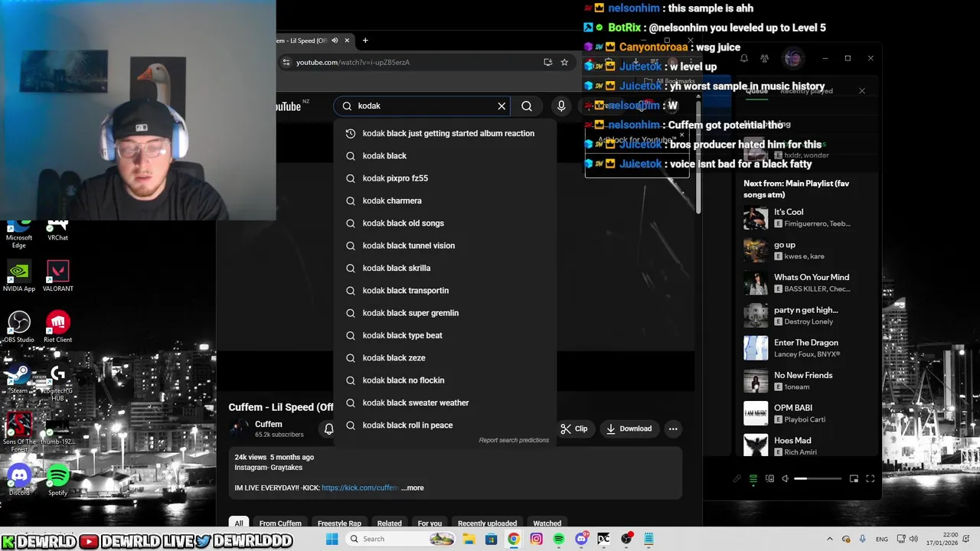This screenshot has width=980, height=551.
Task: Open Riot Client desktop shortcut
Action: click(x=58, y=327)
